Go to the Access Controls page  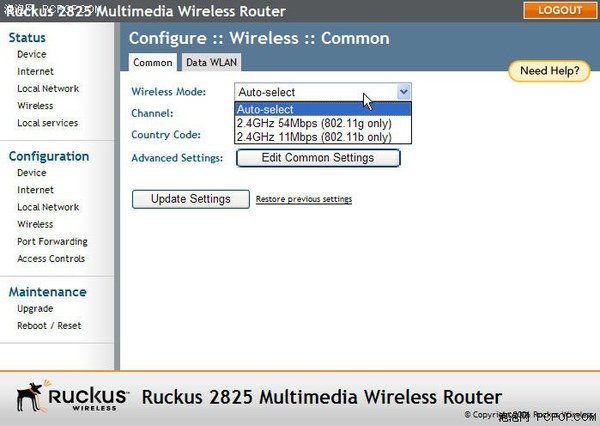tap(51, 259)
